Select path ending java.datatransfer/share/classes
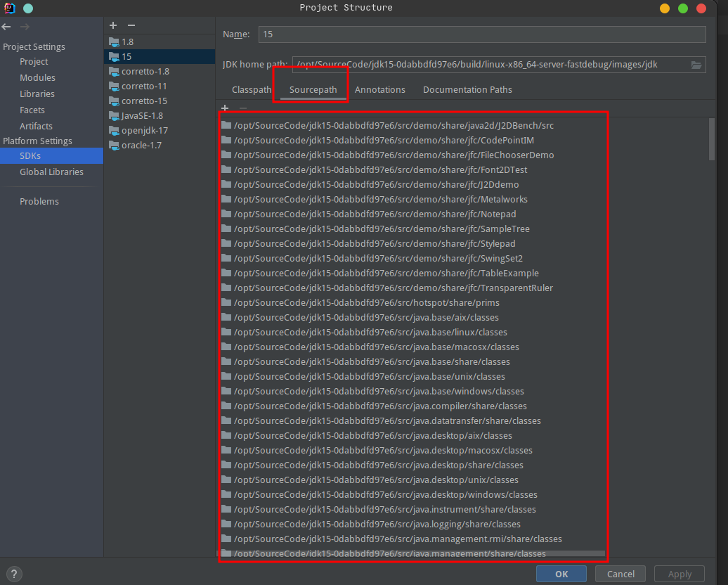Screen dimensions: 728x585 [x=387, y=421]
